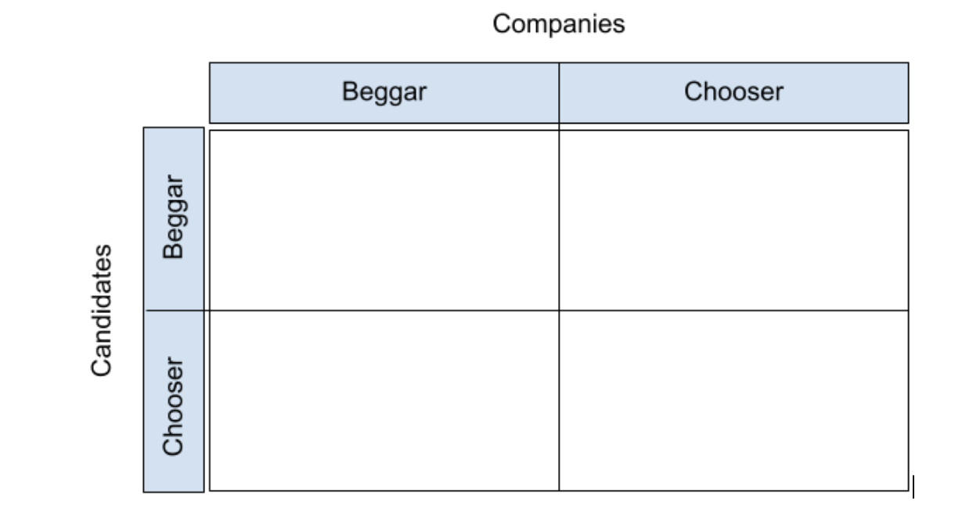
Task: Click the right outer border of the table
Action: 908,310
